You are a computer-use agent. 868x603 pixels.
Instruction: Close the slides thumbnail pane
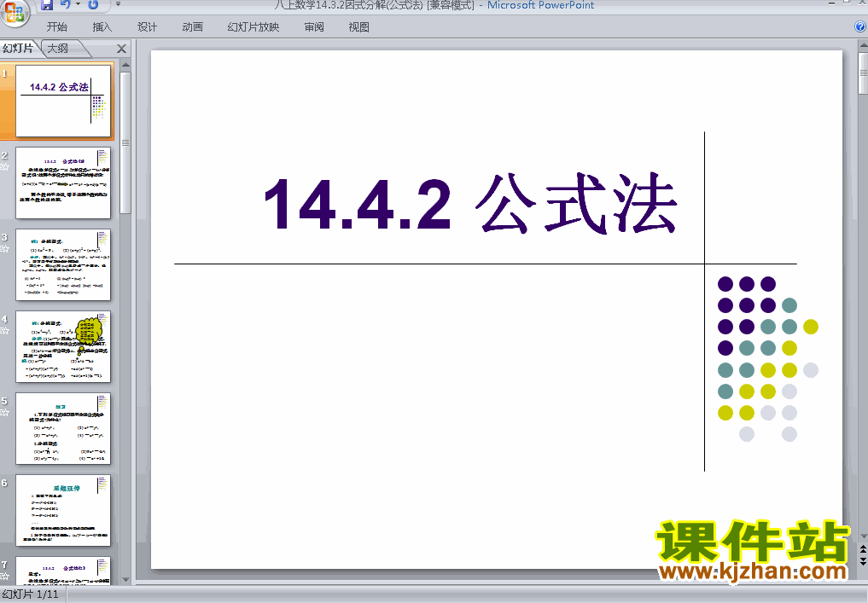coord(122,49)
